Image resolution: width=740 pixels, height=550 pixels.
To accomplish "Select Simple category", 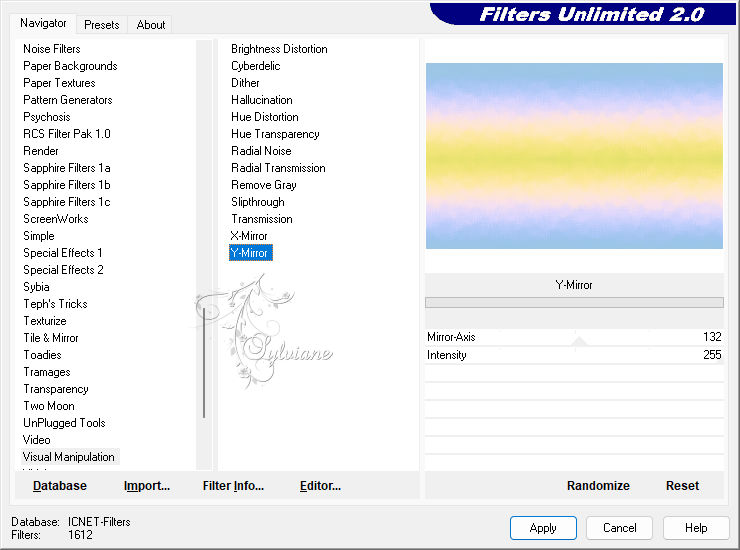I will pos(39,236).
